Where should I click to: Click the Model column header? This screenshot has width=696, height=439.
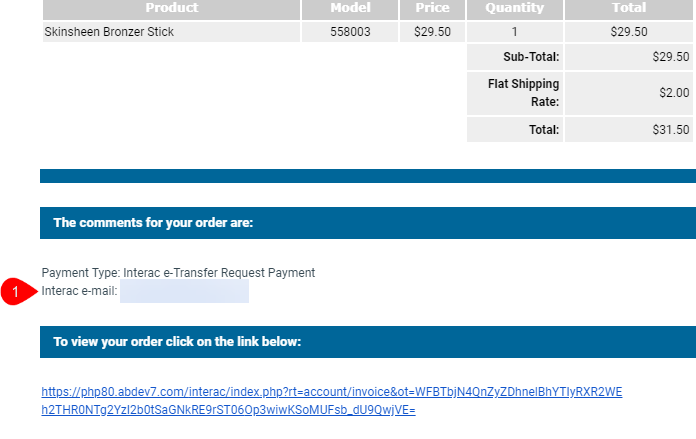tap(350, 8)
